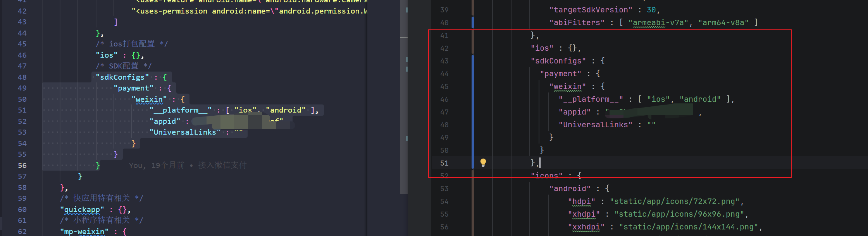Click line number 43 in the right editor
Viewport: 868px width, 236px height.
[444, 61]
